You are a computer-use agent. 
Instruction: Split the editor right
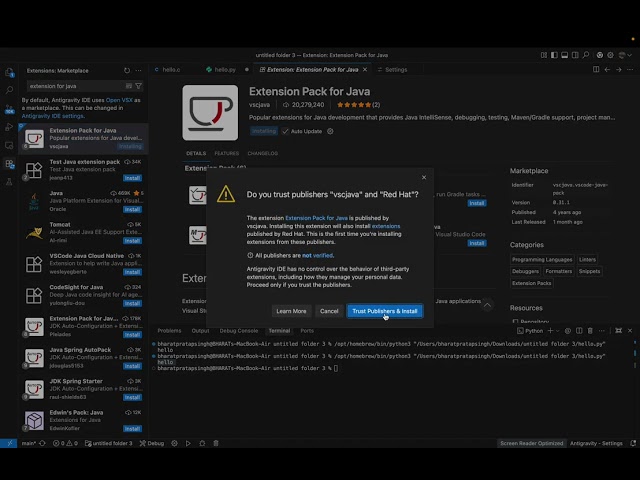(x=596, y=70)
